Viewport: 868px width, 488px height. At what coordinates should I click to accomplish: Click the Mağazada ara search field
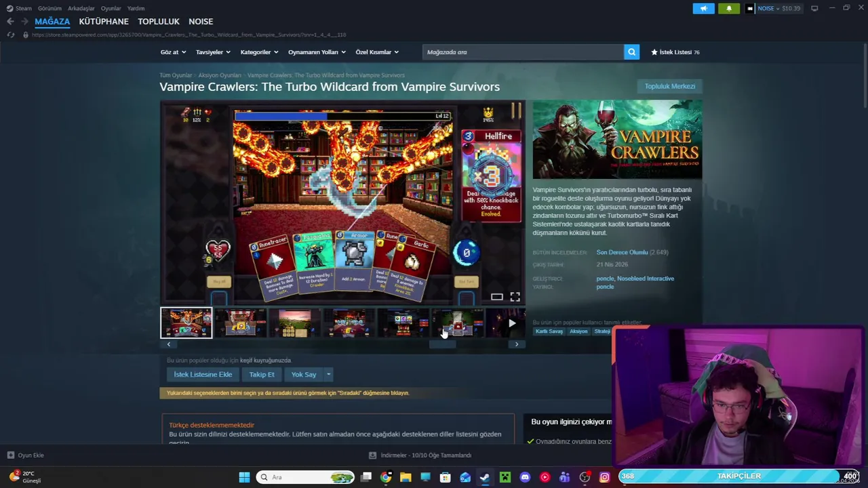click(x=523, y=52)
